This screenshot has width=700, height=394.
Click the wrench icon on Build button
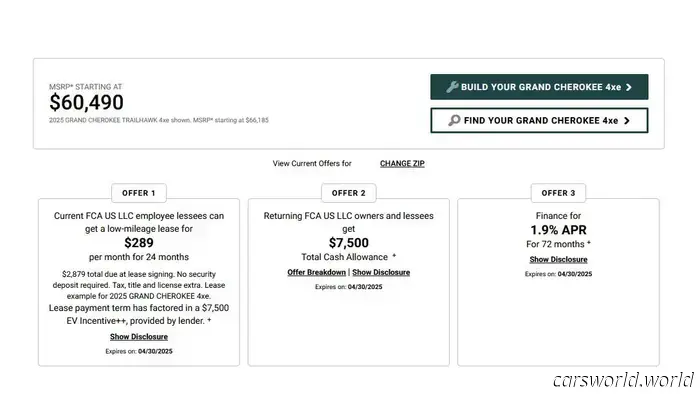(x=452, y=87)
